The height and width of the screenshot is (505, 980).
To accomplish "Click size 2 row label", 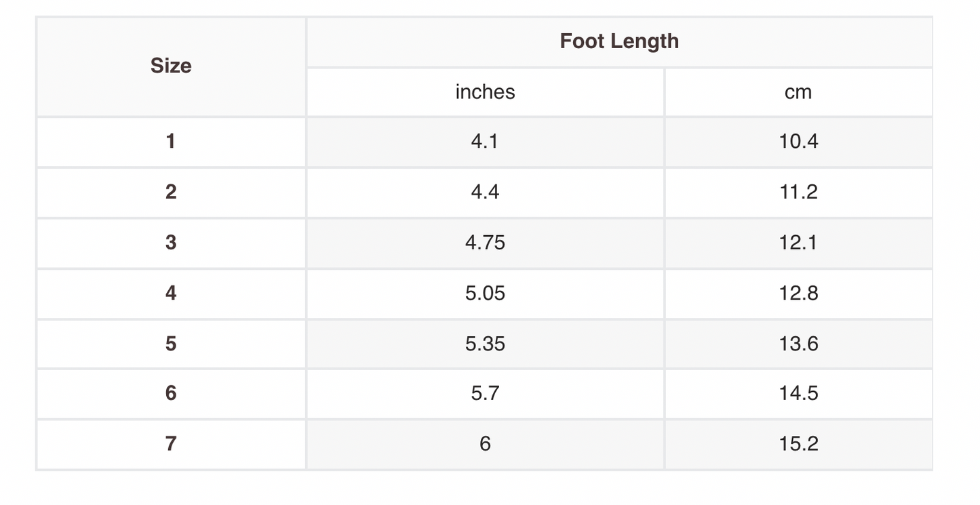I will click(x=171, y=192).
